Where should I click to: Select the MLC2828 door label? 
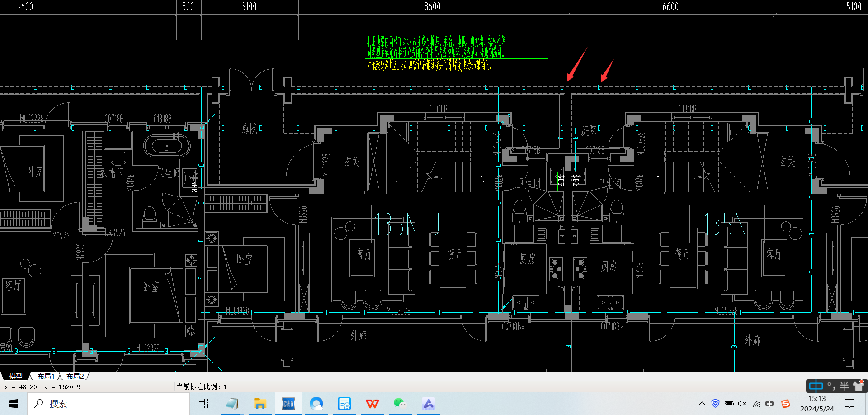pyautogui.click(x=148, y=348)
